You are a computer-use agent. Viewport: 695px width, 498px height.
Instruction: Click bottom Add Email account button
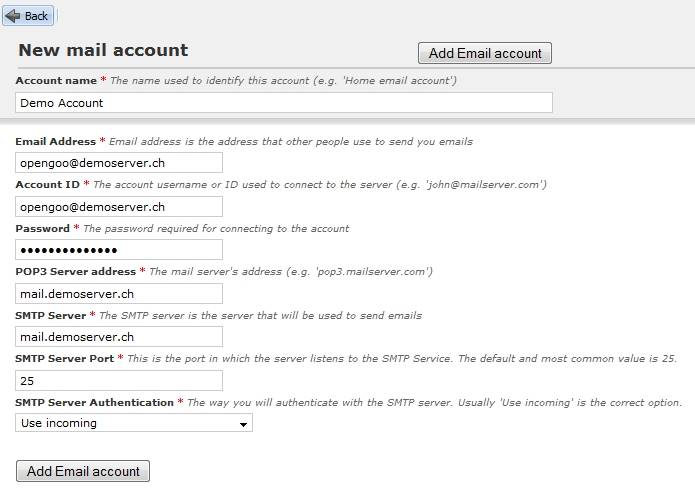[x=83, y=471]
